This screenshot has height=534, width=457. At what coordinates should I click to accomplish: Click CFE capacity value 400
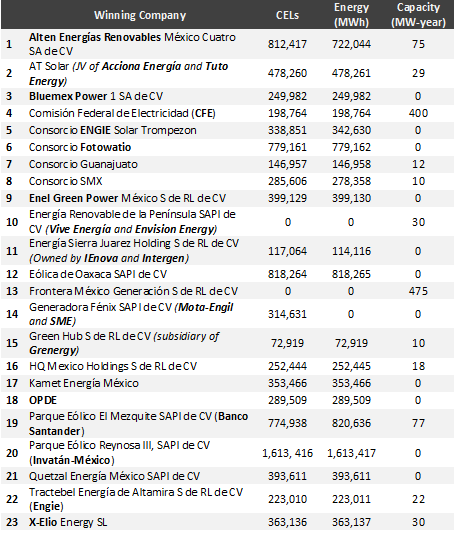point(418,113)
